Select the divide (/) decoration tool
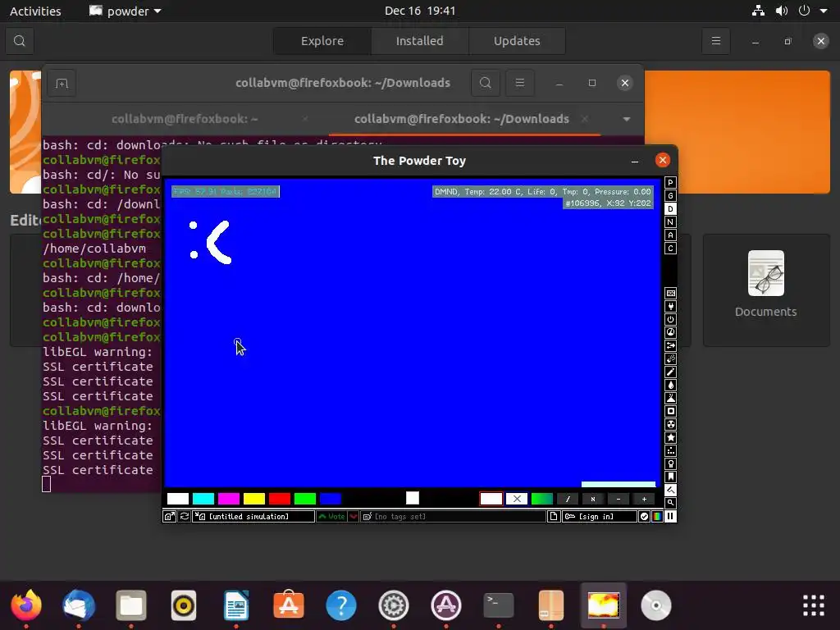 point(568,500)
